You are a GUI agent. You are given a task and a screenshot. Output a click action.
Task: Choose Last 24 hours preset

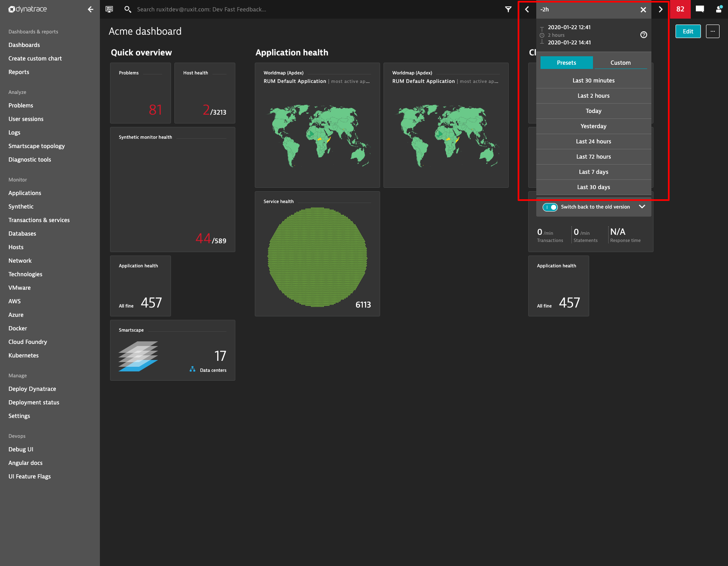[594, 141]
